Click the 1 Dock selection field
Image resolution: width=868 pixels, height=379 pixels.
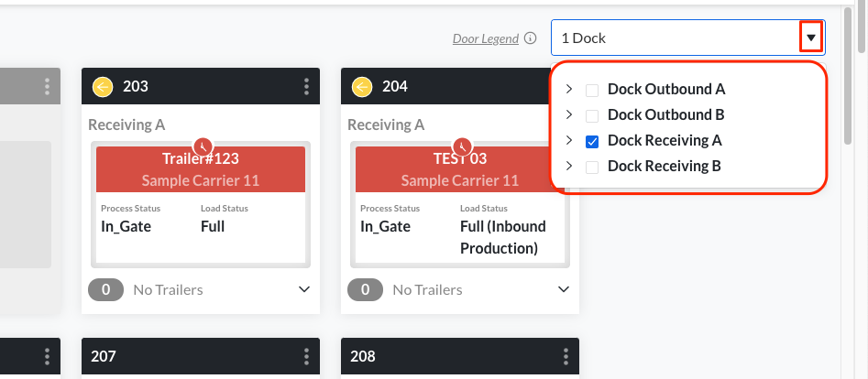click(674, 38)
